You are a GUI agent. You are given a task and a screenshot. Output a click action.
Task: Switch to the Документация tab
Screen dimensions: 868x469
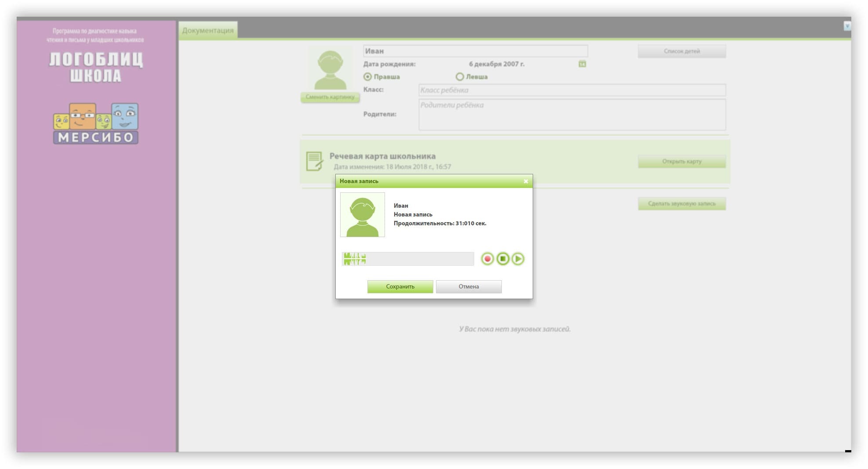tap(208, 30)
